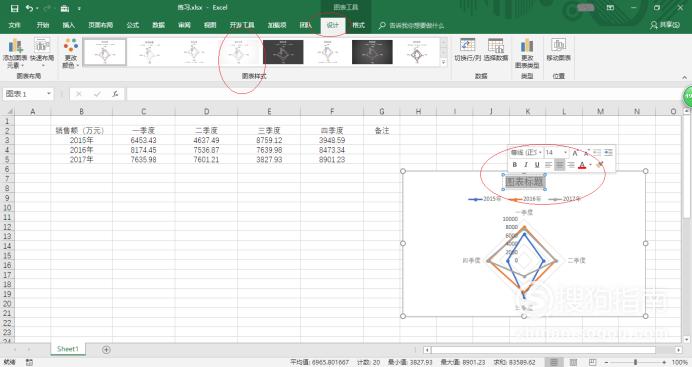Click the Select Data button
692x367 pixels.
496,50
